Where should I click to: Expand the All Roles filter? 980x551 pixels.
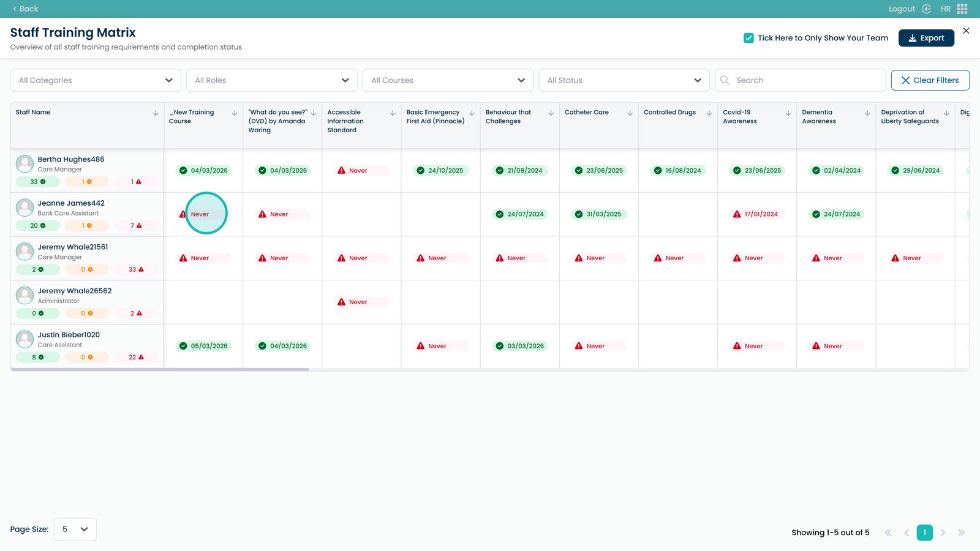click(x=271, y=80)
